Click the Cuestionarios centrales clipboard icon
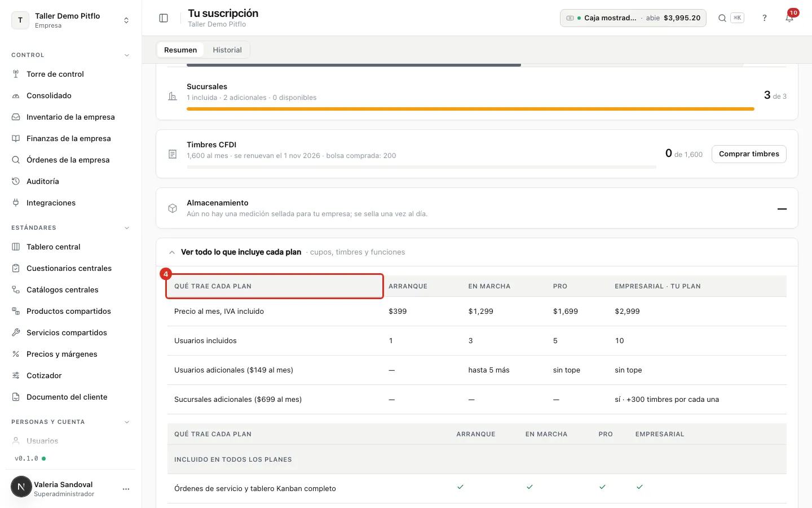The image size is (812, 508). tap(16, 268)
